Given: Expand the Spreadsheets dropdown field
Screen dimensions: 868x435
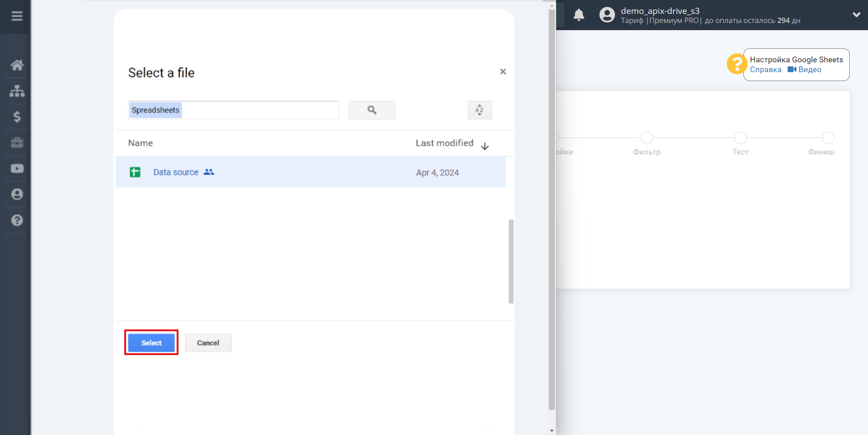Looking at the screenshot, I should click(x=233, y=110).
